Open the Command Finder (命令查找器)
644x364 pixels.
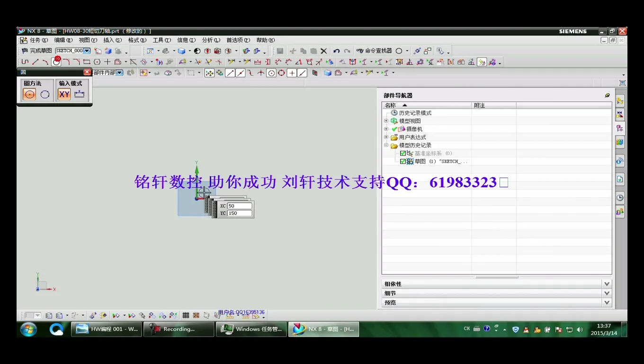[x=379, y=51]
